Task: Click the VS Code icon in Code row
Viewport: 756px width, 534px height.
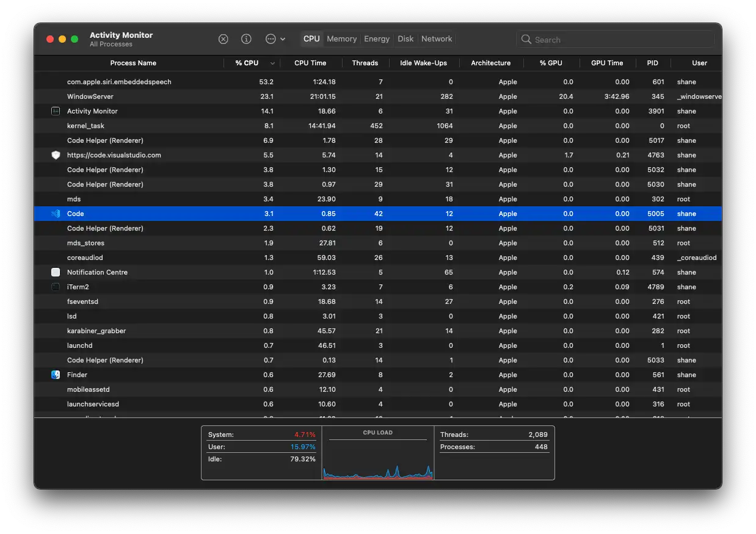Action: point(56,214)
